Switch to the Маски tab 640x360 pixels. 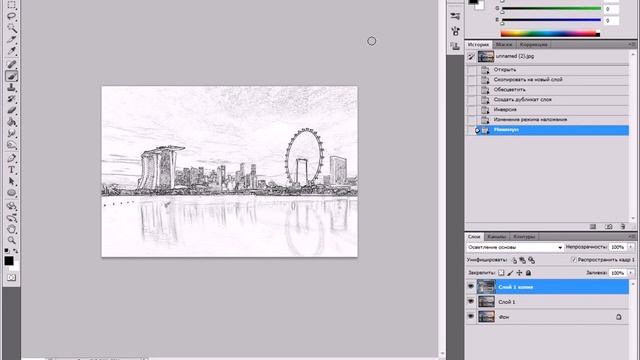pos(504,44)
